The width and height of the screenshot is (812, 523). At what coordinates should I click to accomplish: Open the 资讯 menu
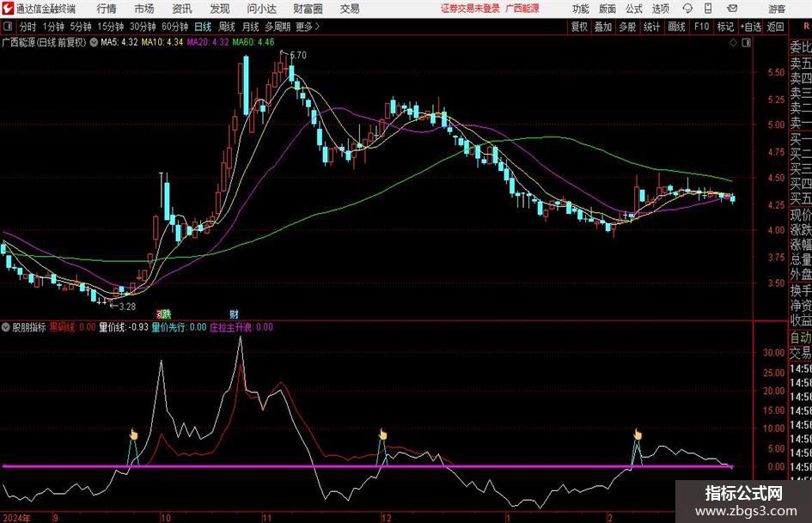(182, 9)
